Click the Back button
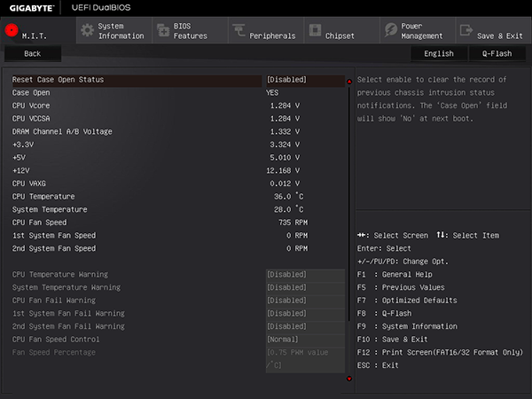This screenshot has width=532, height=399. click(33, 53)
